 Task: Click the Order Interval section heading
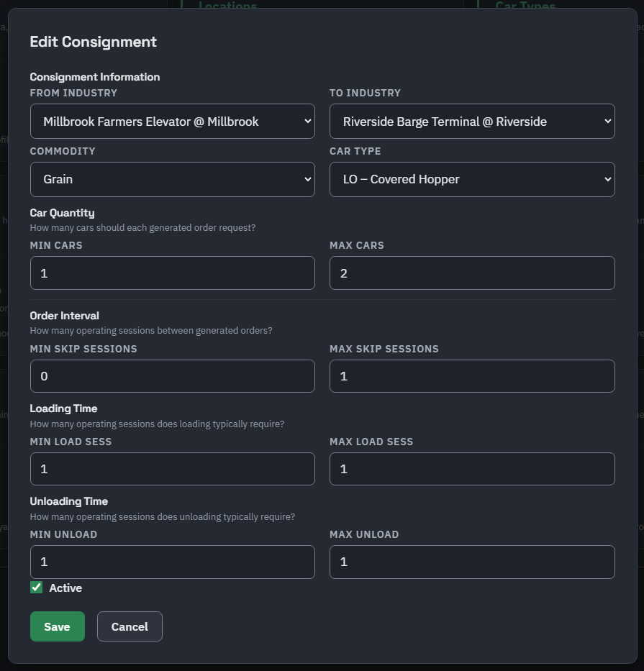click(x=64, y=316)
